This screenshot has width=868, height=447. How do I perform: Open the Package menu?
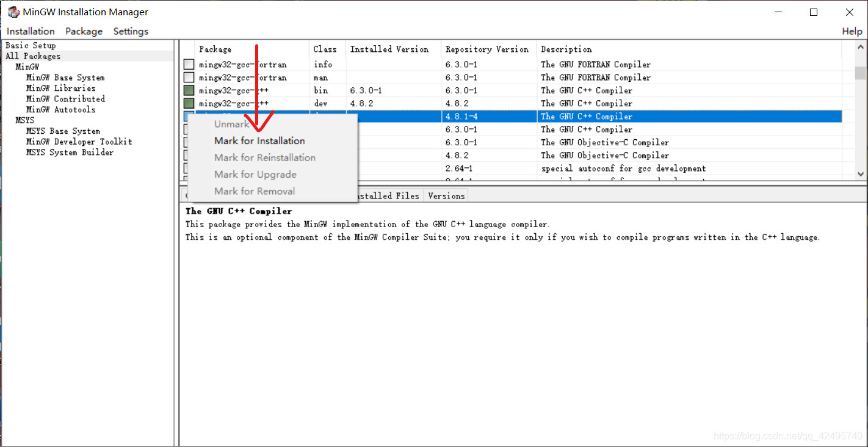click(x=84, y=31)
